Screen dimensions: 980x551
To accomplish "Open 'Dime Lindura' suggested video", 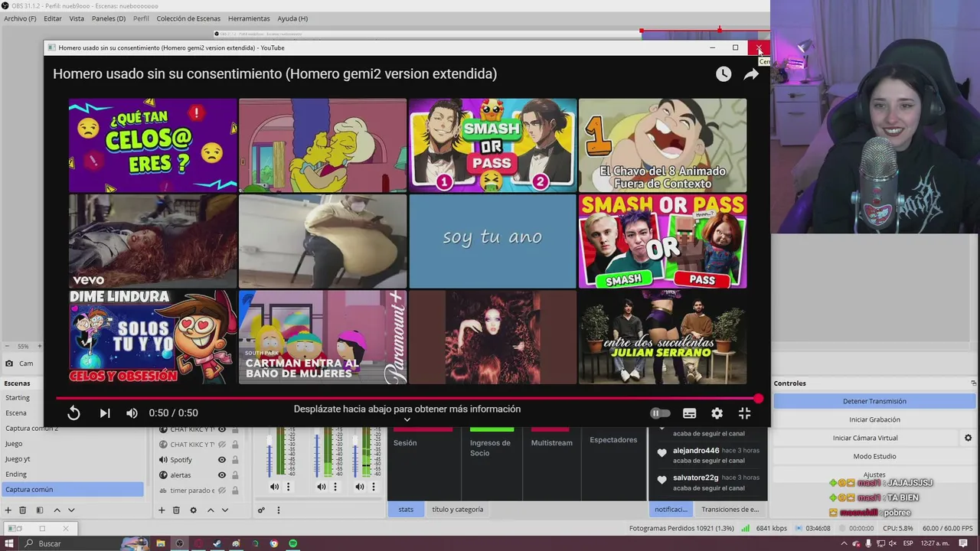I will [152, 337].
